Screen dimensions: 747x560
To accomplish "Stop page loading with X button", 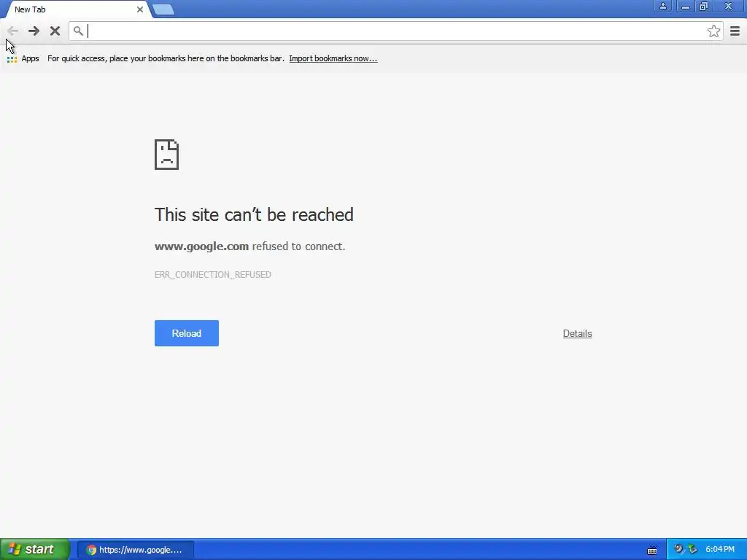I will point(55,31).
